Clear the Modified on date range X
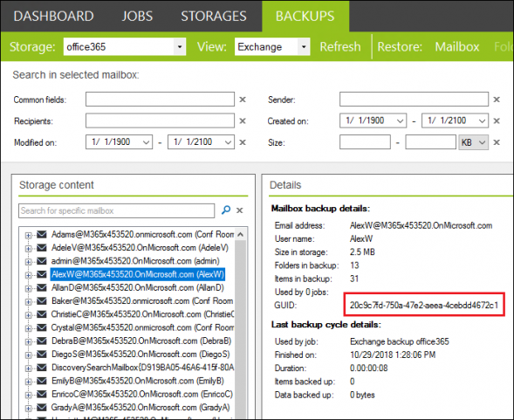This screenshot has height=420, width=514. [243, 142]
